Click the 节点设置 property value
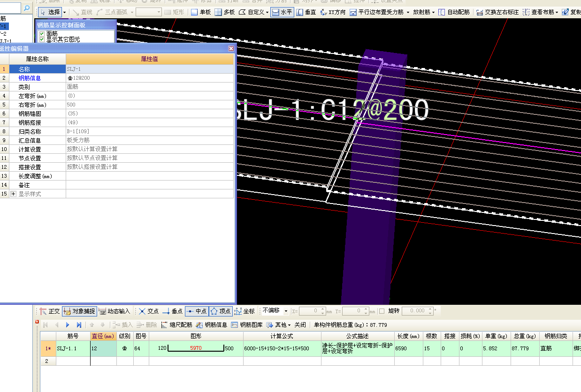The height and width of the screenshot is (392, 581). (x=150, y=158)
